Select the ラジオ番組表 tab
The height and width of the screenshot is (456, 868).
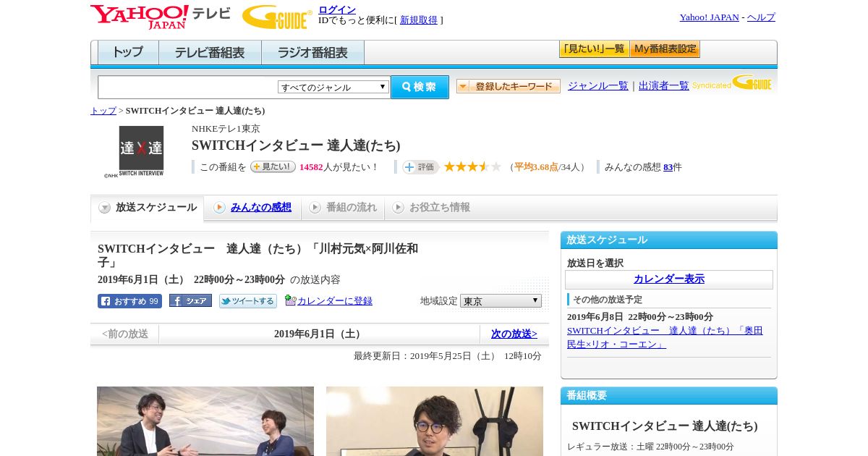pos(312,53)
